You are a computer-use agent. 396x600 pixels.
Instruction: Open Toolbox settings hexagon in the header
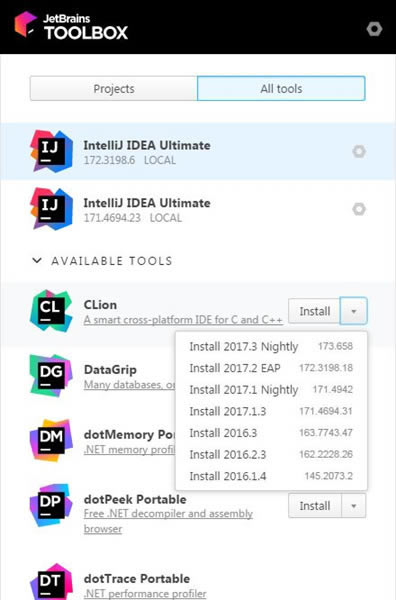pyautogui.click(x=374, y=29)
